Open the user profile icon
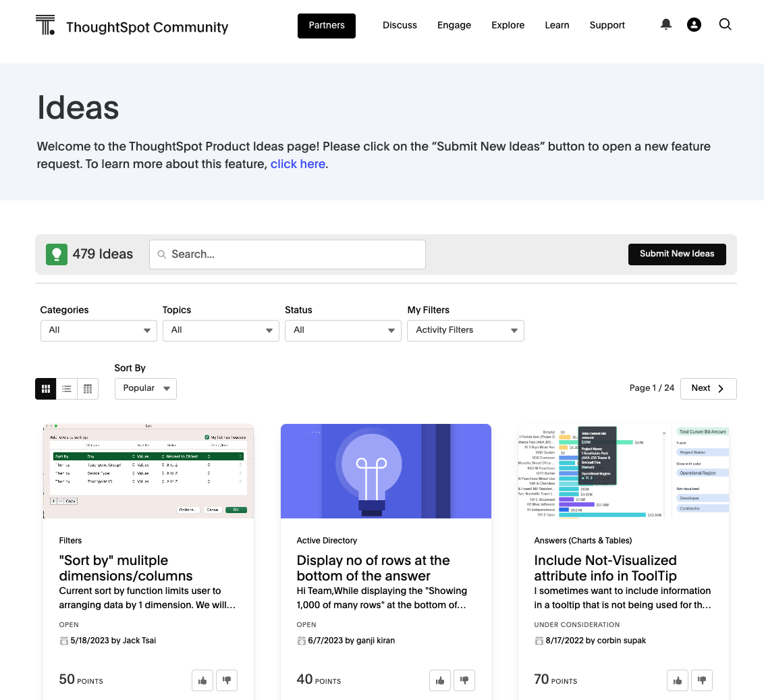The width and height of the screenshot is (764, 700). (x=694, y=24)
